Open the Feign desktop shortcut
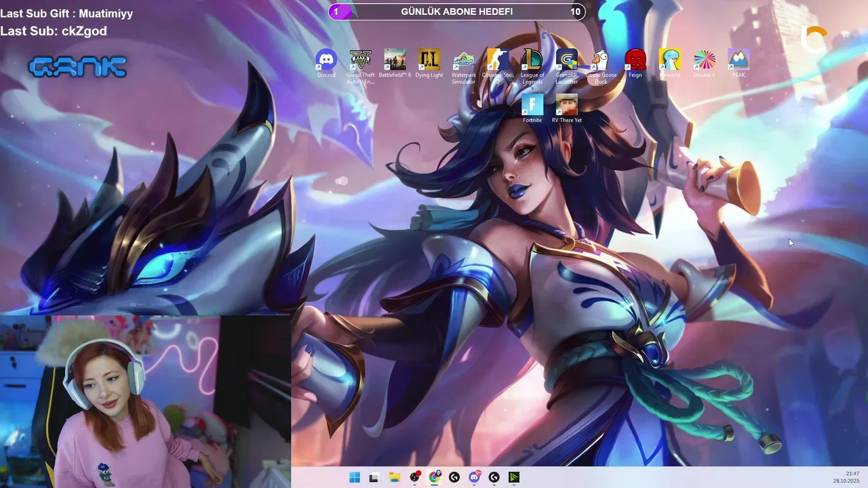The height and width of the screenshot is (488, 868). (635, 63)
